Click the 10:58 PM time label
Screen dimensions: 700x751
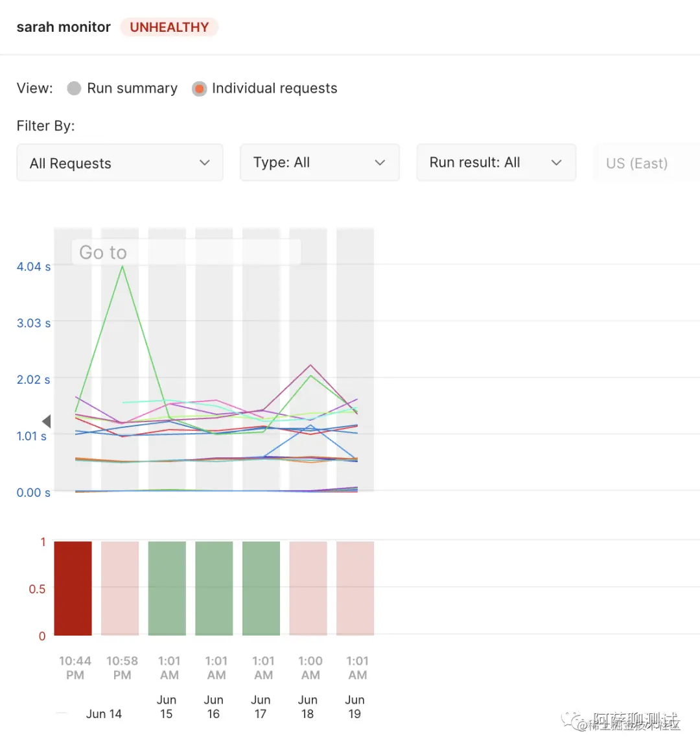[122, 668]
